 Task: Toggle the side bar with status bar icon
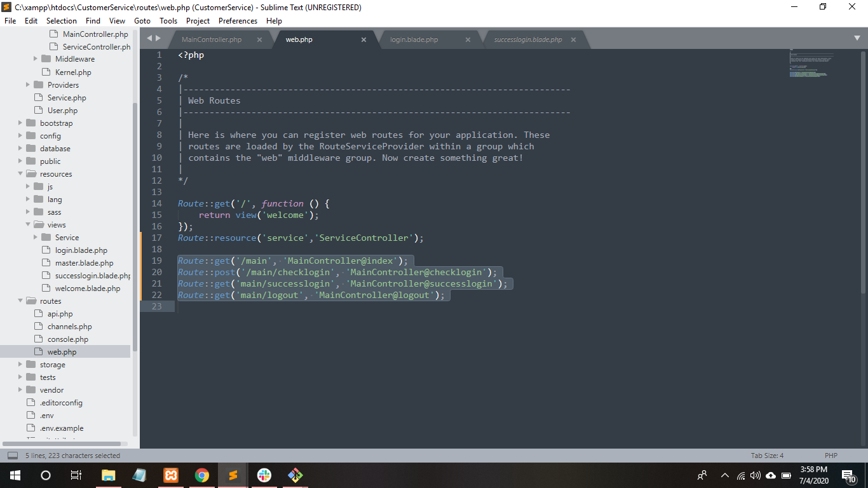pyautogui.click(x=13, y=456)
